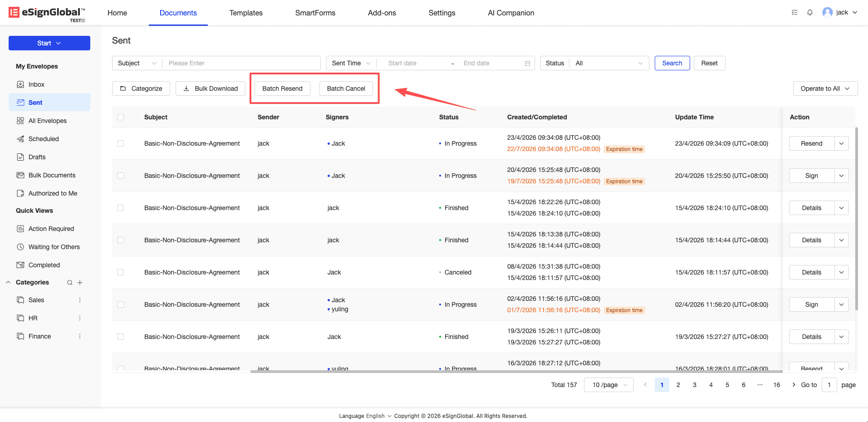This screenshot has height=422, width=868.
Task: Open the Finance category more options
Action: coord(80,336)
